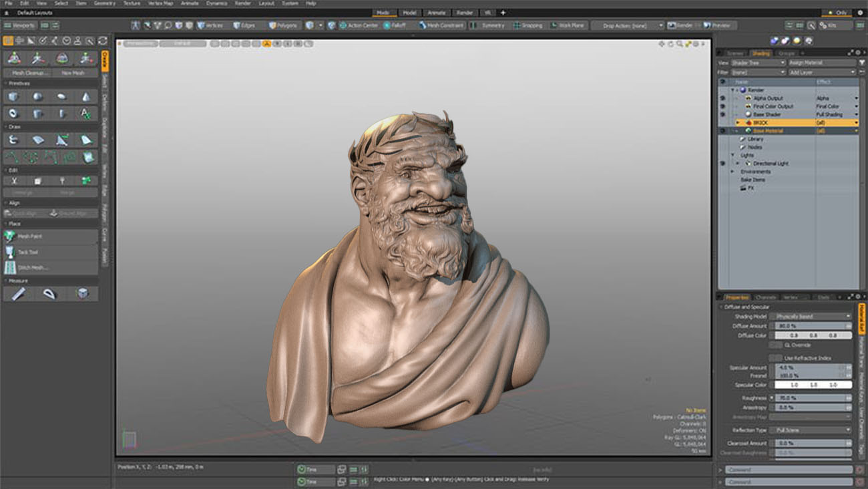Expand the Environments tree item

pos(732,172)
